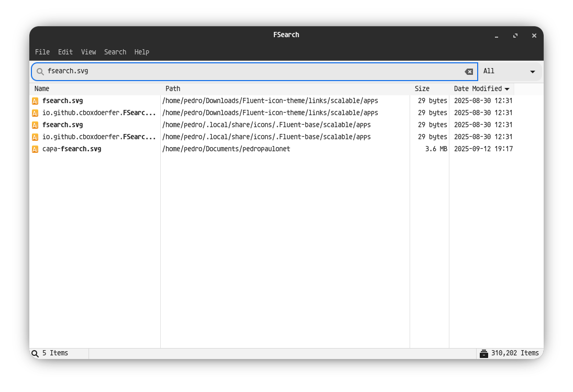Open the View menu
573x392 pixels.
(x=88, y=52)
